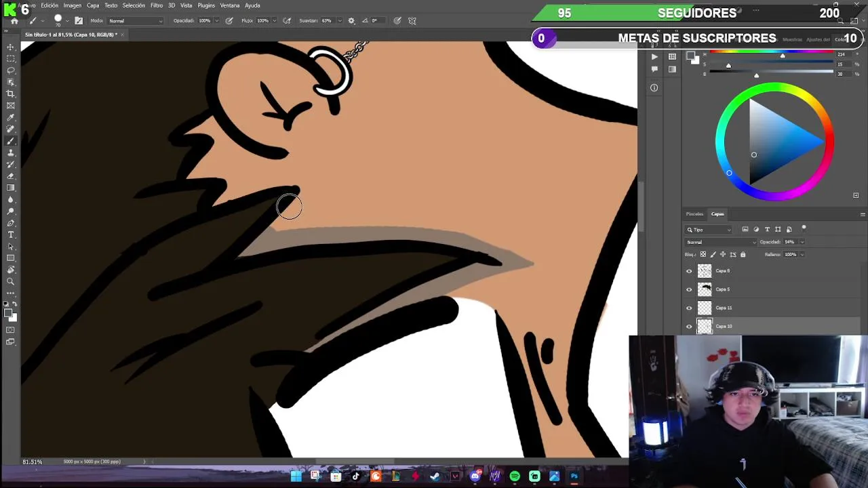Image resolution: width=868 pixels, height=488 pixels.
Task: Toggle pressure for opacity
Action: coord(229,20)
